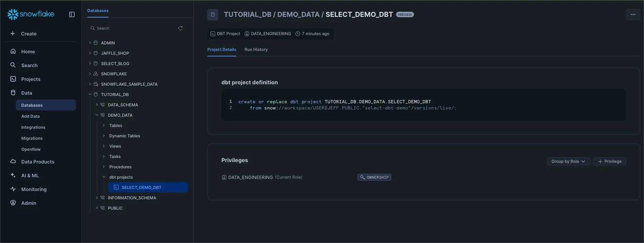
Task: Select the Tasks folder in tree
Action: (115, 156)
